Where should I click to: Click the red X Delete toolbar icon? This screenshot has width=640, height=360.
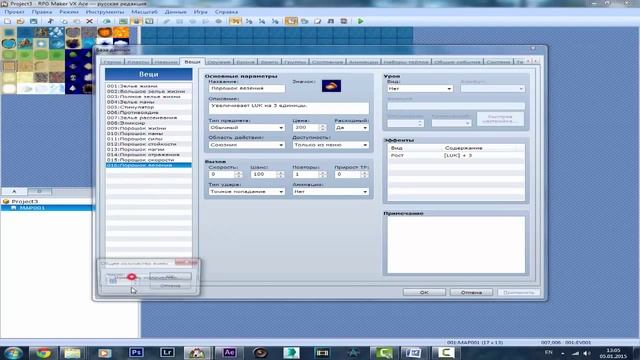coord(89,21)
